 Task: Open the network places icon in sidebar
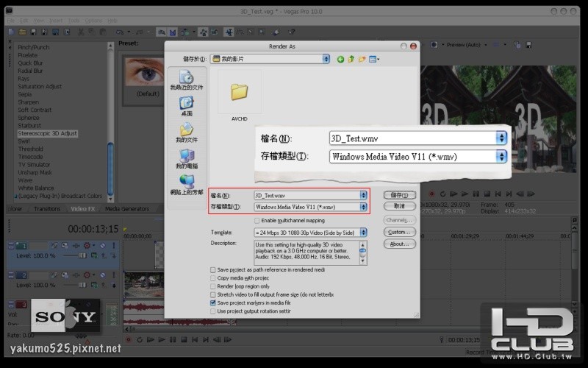pos(187,185)
